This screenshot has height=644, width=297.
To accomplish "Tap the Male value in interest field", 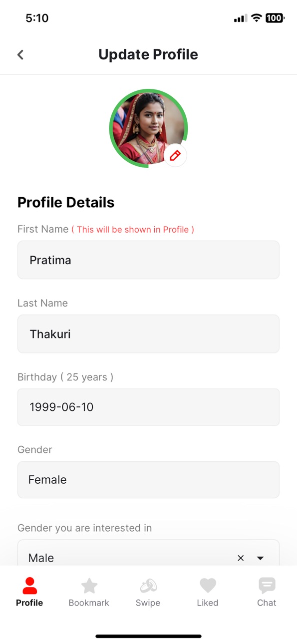I will [41, 558].
